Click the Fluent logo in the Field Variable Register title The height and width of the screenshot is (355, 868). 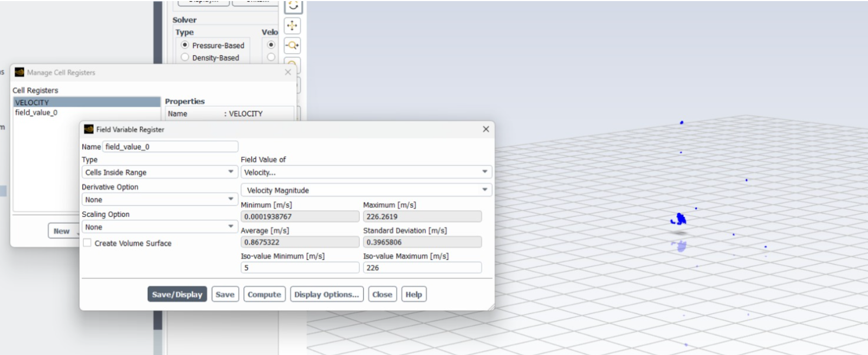coord(89,129)
